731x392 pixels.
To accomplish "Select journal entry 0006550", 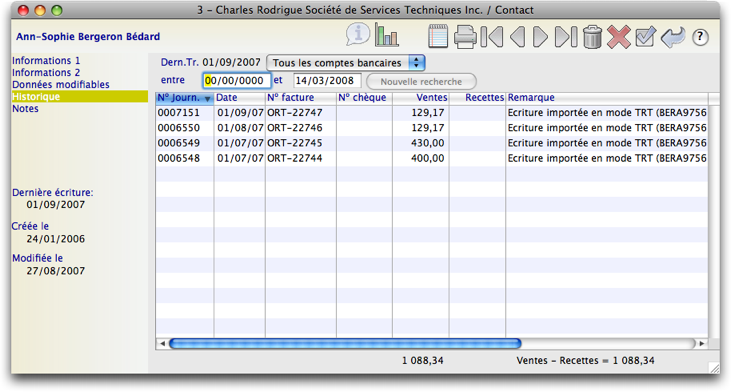I will [179, 128].
